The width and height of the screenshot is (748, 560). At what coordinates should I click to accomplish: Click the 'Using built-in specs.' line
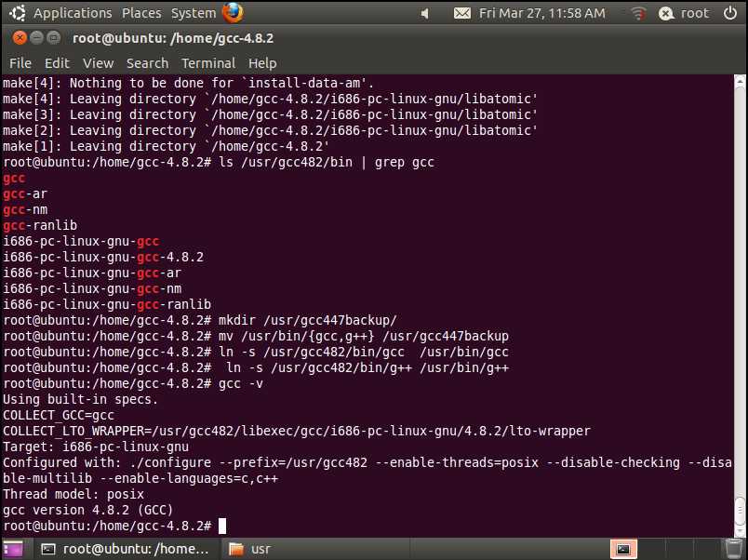pyautogui.click(x=80, y=399)
